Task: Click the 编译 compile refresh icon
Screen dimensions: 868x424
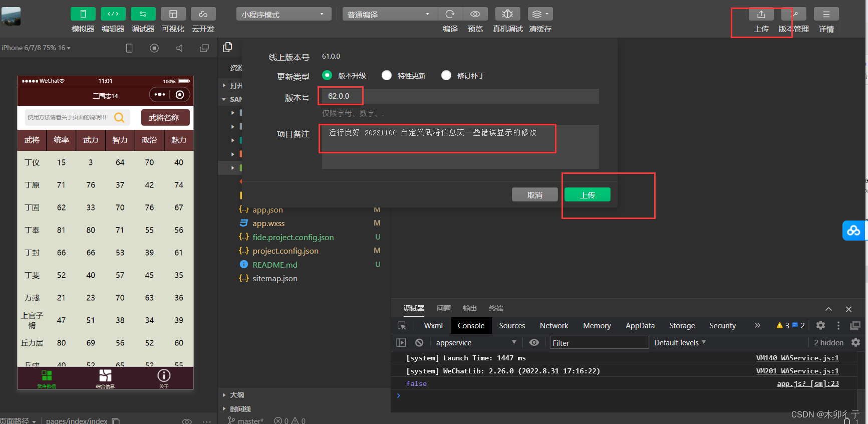Action: (x=450, y=14)
